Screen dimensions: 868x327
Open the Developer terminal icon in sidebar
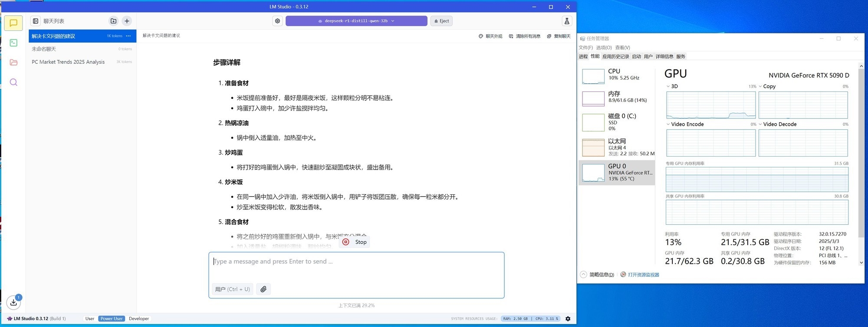(13, 43)
